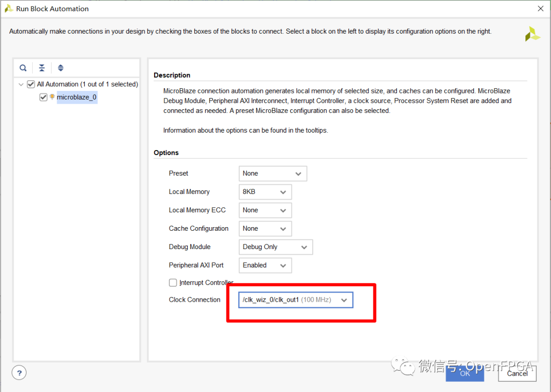Click the Debug Module label

pyautogui.click(x=189, y=247)
